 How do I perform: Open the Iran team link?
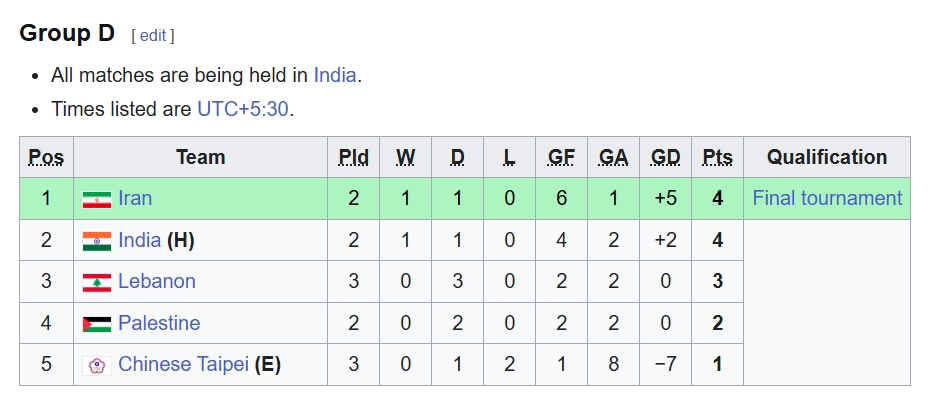tap(135, 198)
